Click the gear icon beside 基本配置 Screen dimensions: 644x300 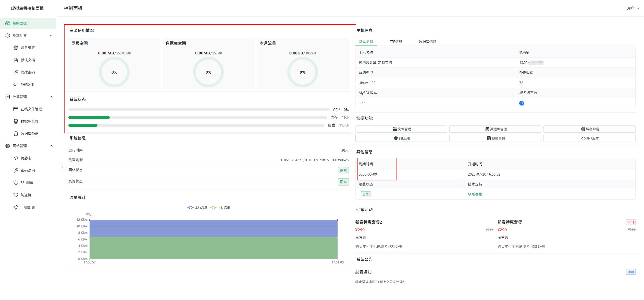pos(8,36)
